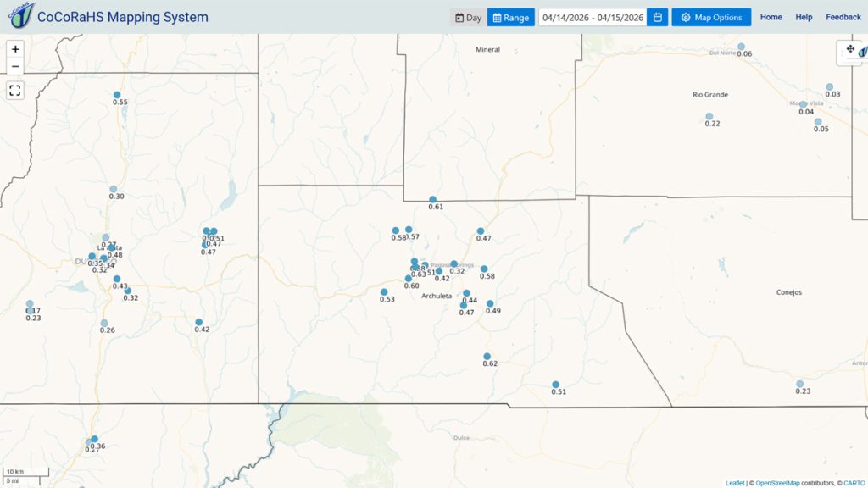The height and width of the screenshot is (488, 868).
Task: Zoom out of the map
Action: click(15, 66)
